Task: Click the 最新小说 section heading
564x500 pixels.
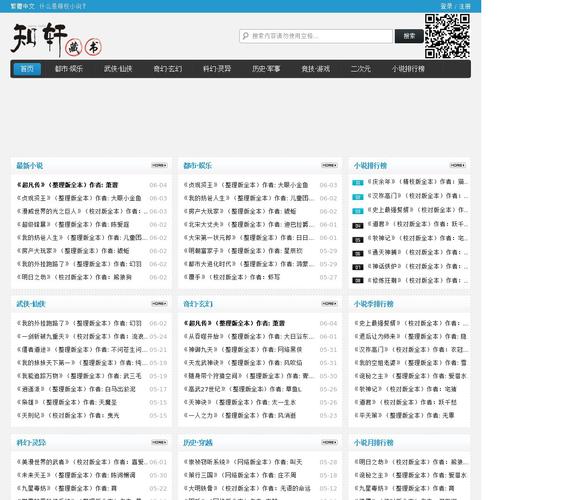Action: (29, 166)
